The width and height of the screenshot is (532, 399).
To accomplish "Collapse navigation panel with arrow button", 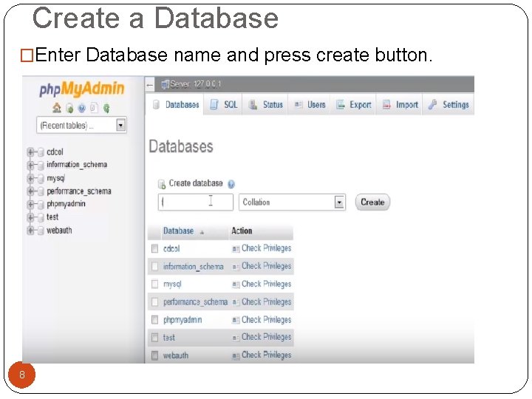I will coord(150,84).
